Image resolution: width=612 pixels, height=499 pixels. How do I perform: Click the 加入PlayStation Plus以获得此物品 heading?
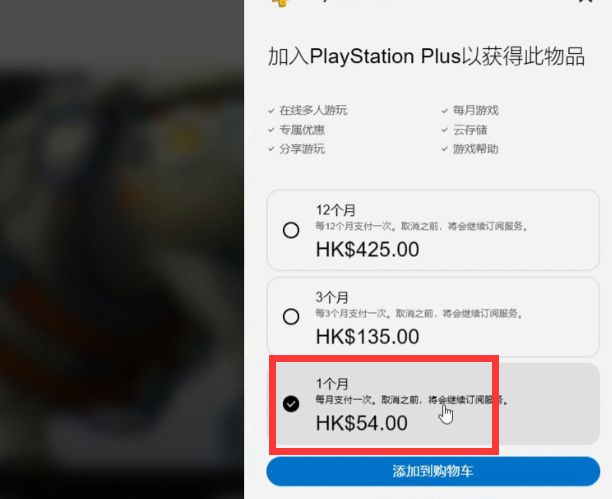pyautogui.click(x=426, y=56)
